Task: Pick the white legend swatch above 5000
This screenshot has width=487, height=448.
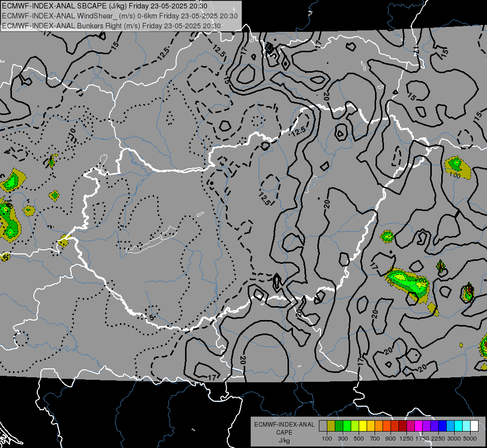Action: [474, 426]
